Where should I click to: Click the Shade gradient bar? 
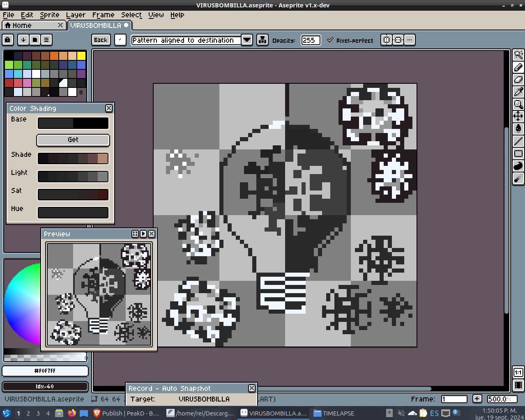73,158
